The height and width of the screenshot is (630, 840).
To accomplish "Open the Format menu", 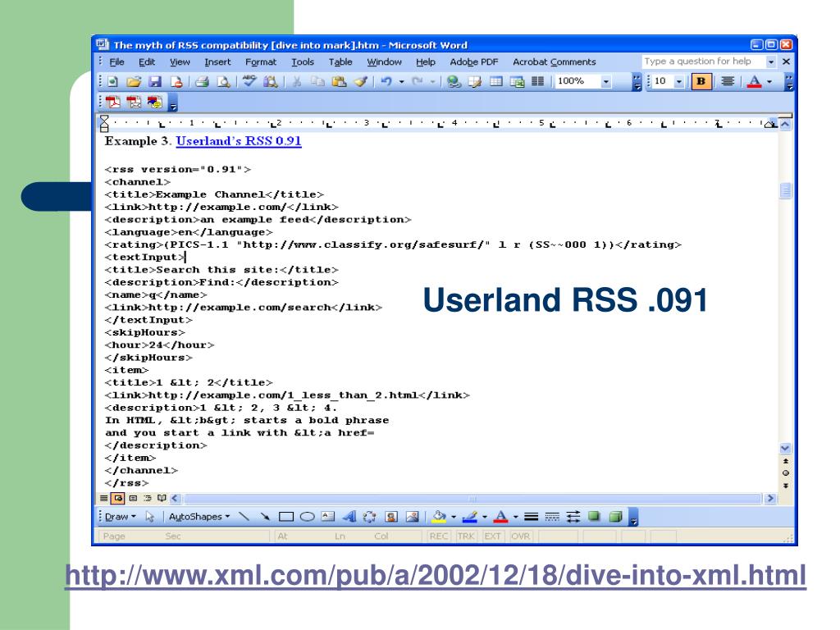I will click(261, 62).
